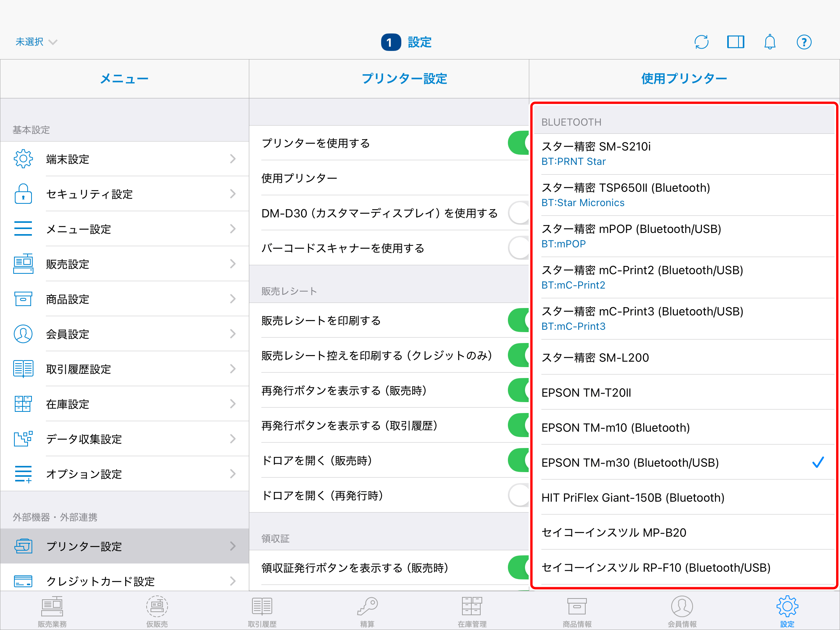Open 取引履歴 book tab icon
Image resolution: width=840 pixels, height=630 pixels.
(262, 606)
